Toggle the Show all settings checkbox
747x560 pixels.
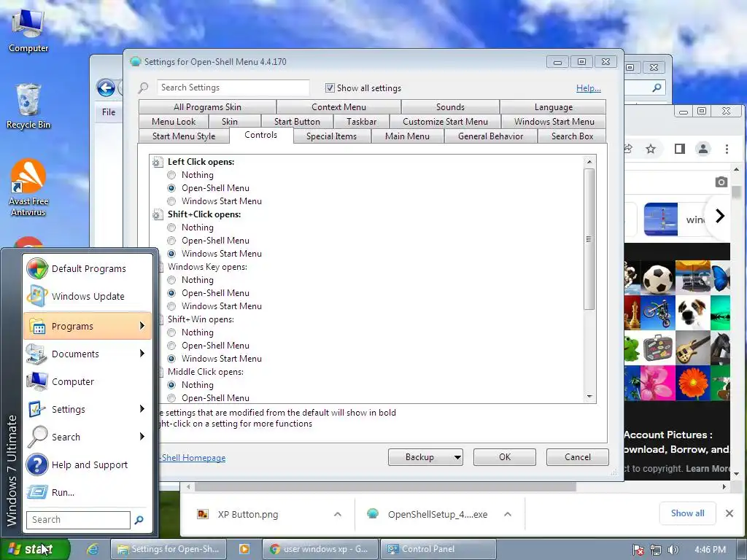330,87
